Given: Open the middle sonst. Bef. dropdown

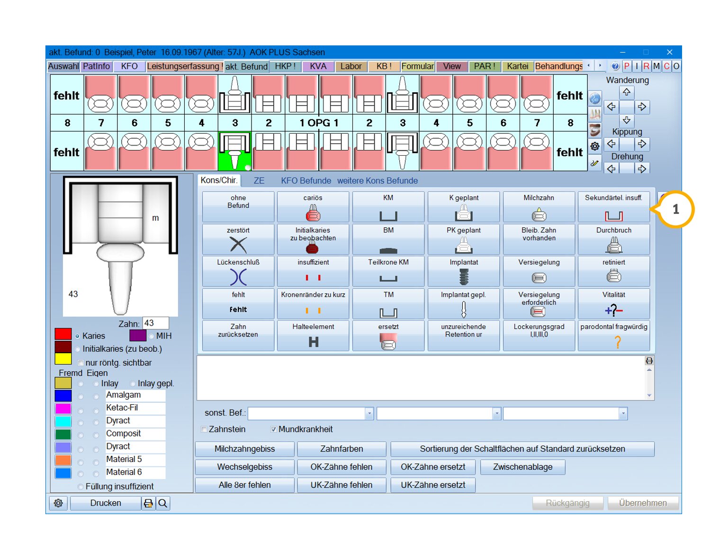Looking at the screenshot, I should coord(496,413).
